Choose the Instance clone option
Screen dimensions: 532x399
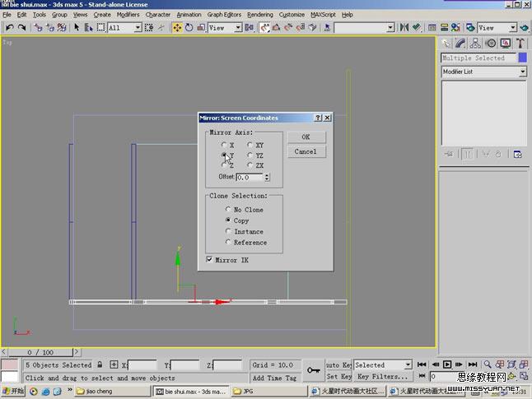[x=228, y=231]
